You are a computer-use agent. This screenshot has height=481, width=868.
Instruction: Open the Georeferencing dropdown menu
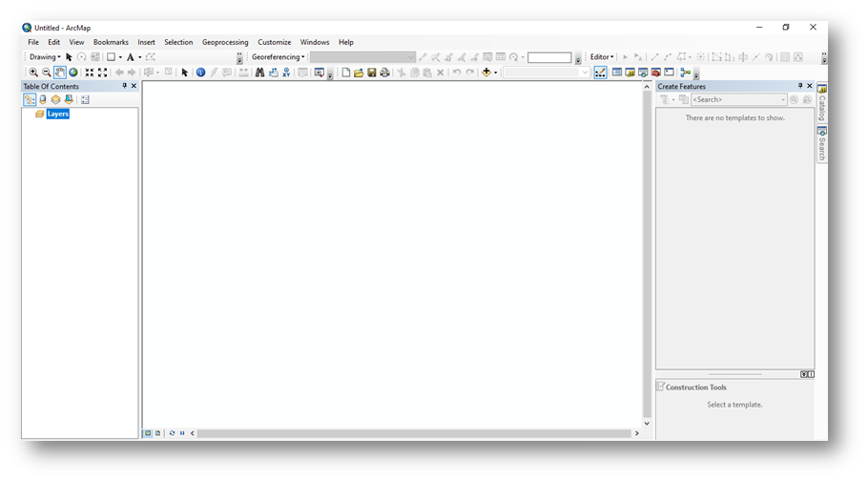coord(278,57)
